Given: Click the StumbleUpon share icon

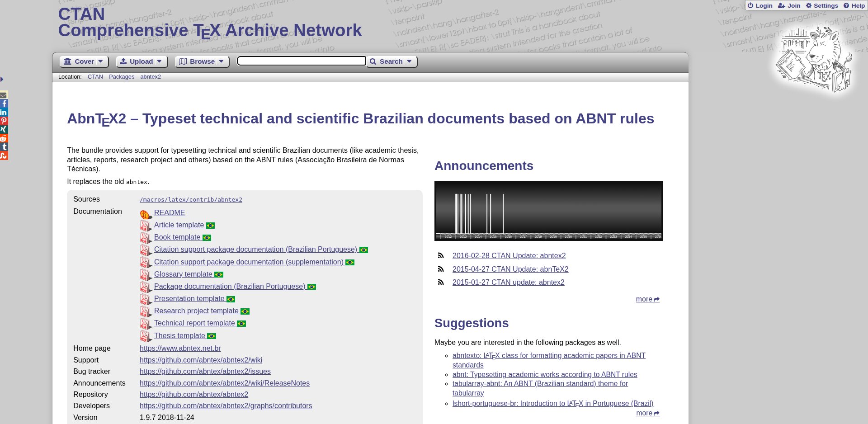Looking at the screenshot, I should (4, 155).
